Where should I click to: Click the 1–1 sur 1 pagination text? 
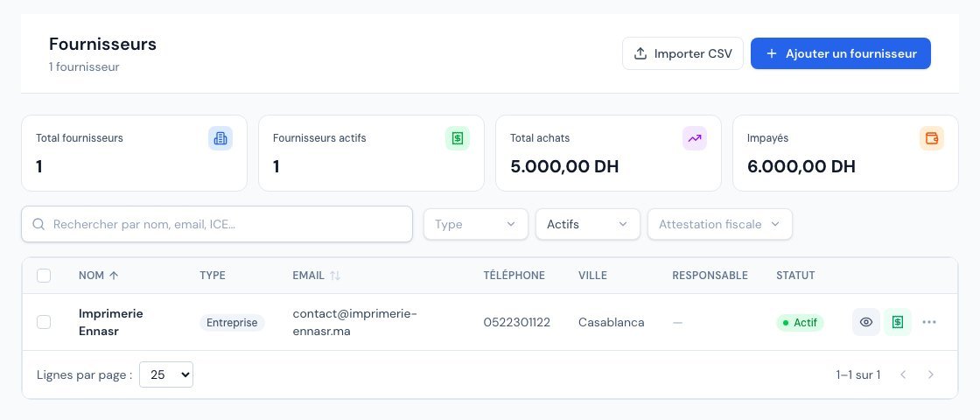point(858,375)
